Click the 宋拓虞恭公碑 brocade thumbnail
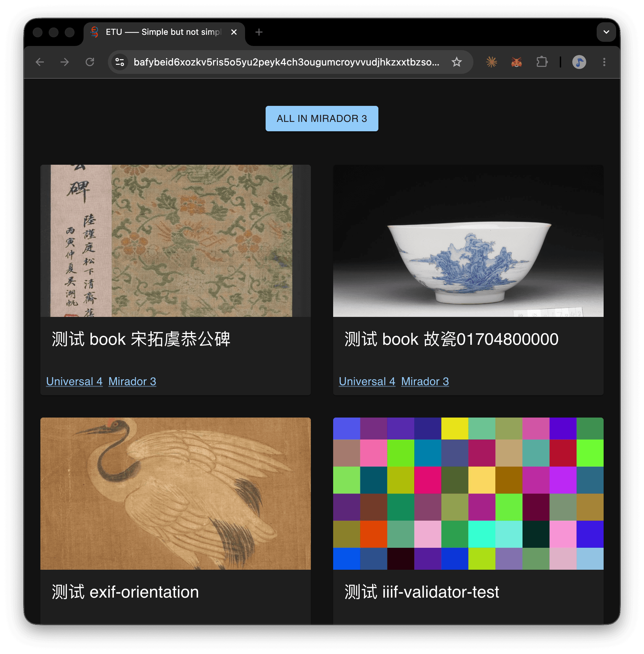This screenshot has width=644, height=654. coord(175,241)
